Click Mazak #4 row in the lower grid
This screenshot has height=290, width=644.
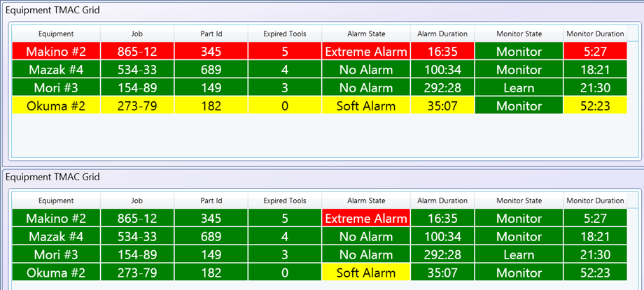click(x=56, y=237)
